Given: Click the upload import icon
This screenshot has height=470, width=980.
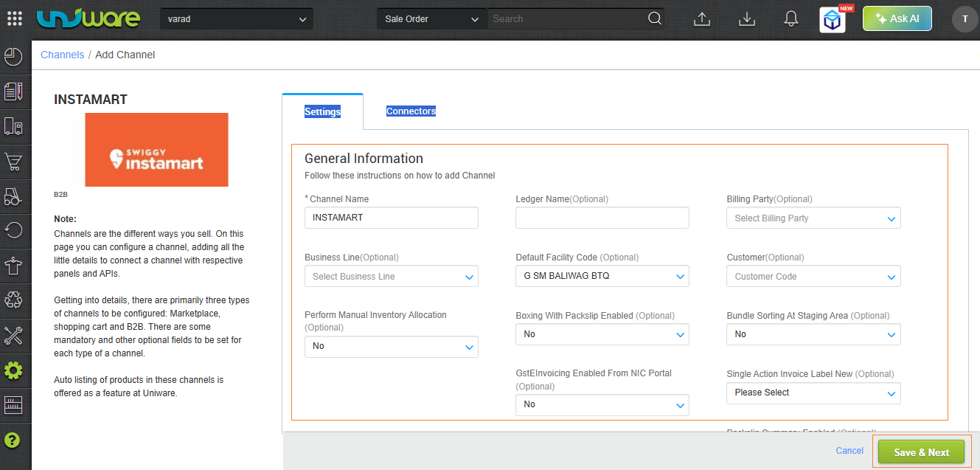Looking at the screenshot, I should point(702,19).
